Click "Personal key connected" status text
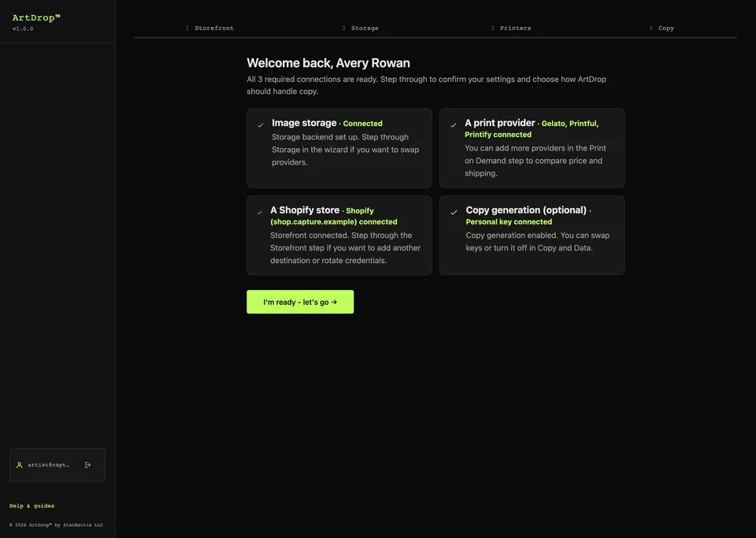 pyautogui.click(x=509, y=222)
